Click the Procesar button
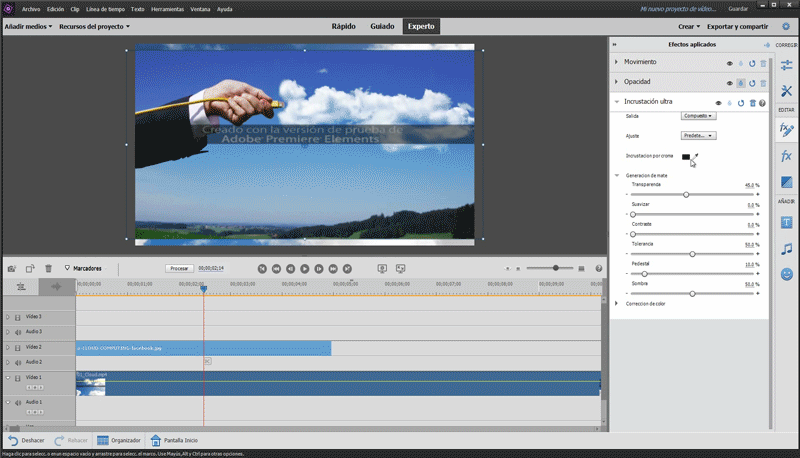Viewport: 800px width, 458px height. [x=179, y=268]
